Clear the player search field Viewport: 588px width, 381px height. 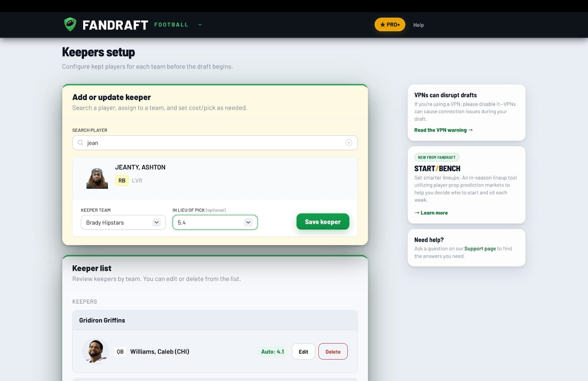coord(349,143)
